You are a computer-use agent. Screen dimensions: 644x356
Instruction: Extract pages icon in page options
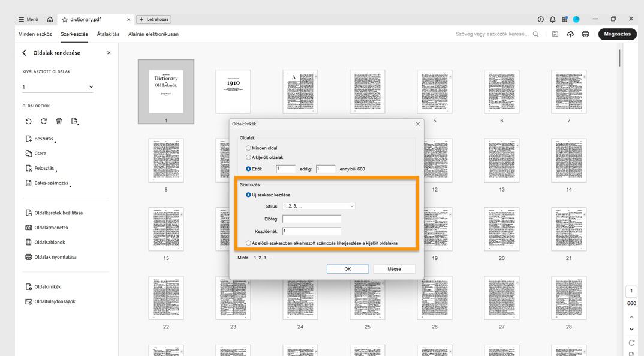[75, 121]
